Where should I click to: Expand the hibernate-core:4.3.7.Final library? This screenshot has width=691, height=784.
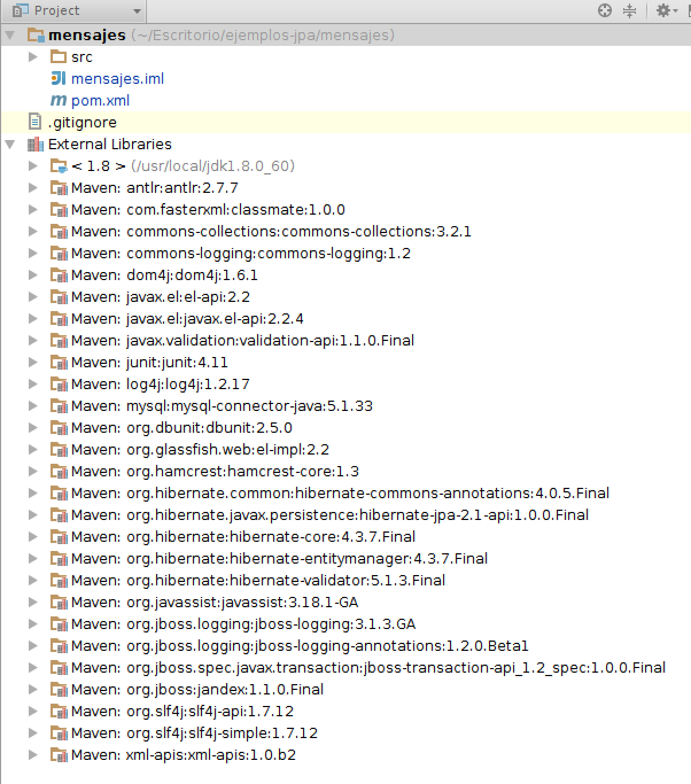(x=33, y=537)
